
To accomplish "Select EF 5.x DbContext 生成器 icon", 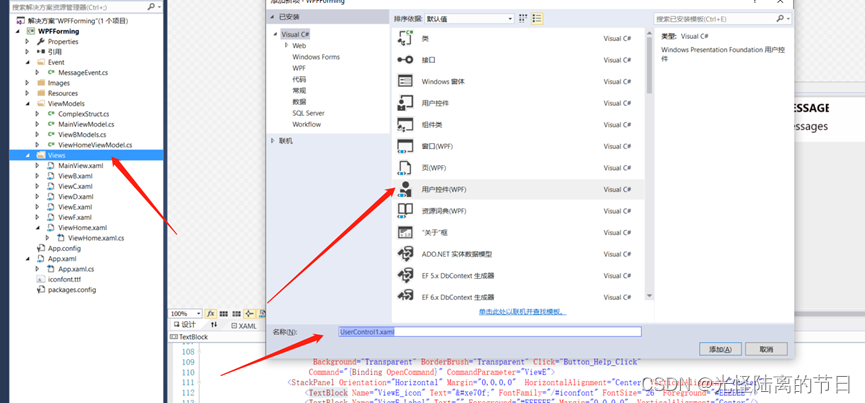I will [x=405, y=276].
